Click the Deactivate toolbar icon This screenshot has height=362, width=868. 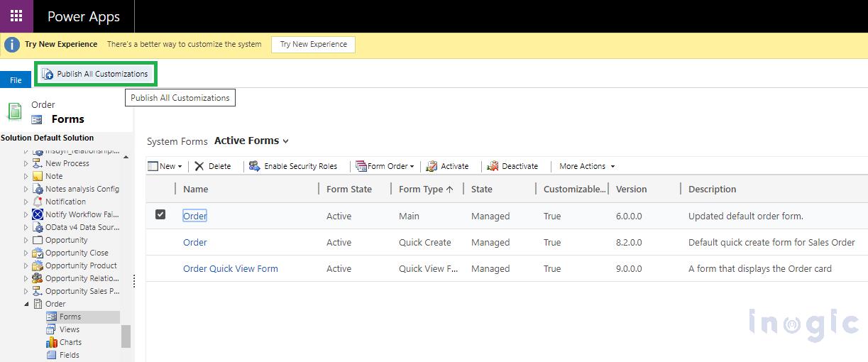coord(493,166)
